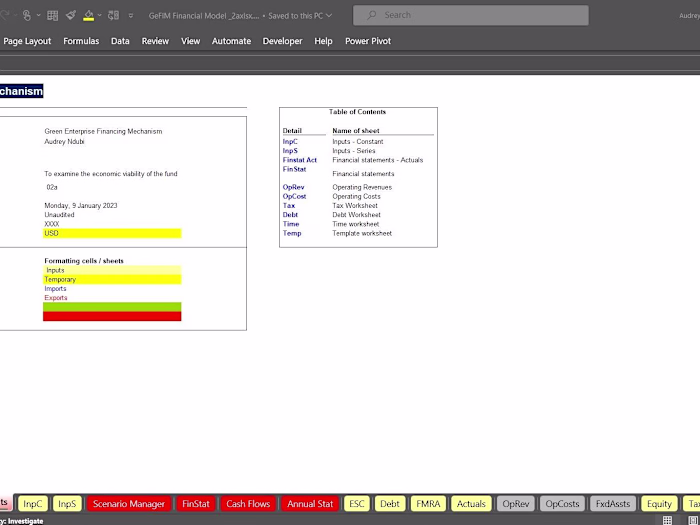Click the Normal view icon in status bar
This screenshot has height=525, width=700.
pos(667,520)
